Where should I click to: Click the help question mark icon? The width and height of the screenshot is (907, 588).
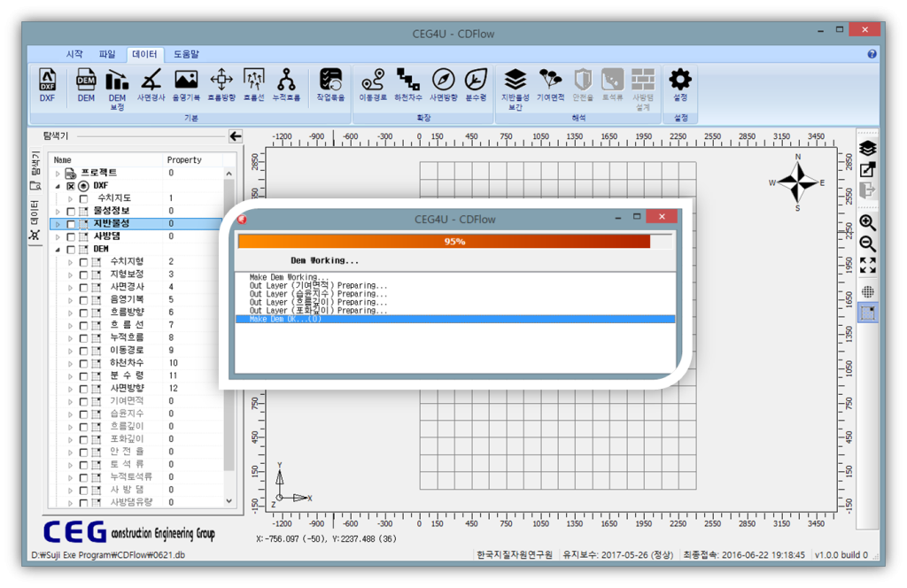872,54
